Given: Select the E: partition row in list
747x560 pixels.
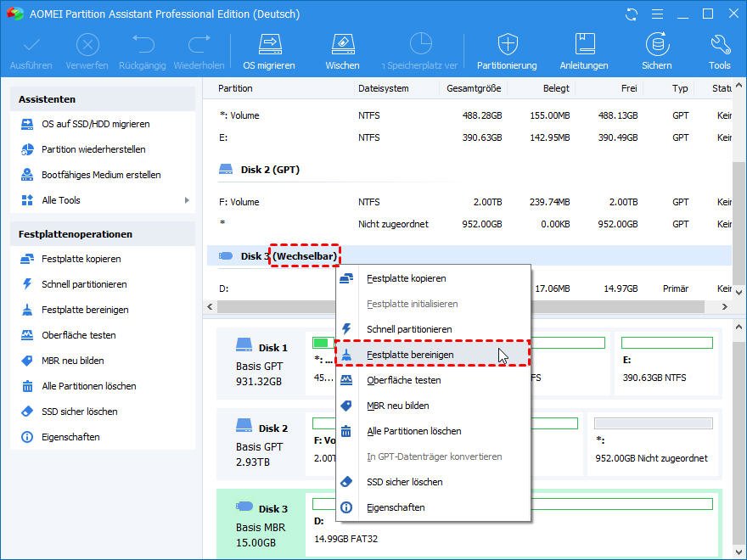Looking at the screenshot, I should 469,137.
